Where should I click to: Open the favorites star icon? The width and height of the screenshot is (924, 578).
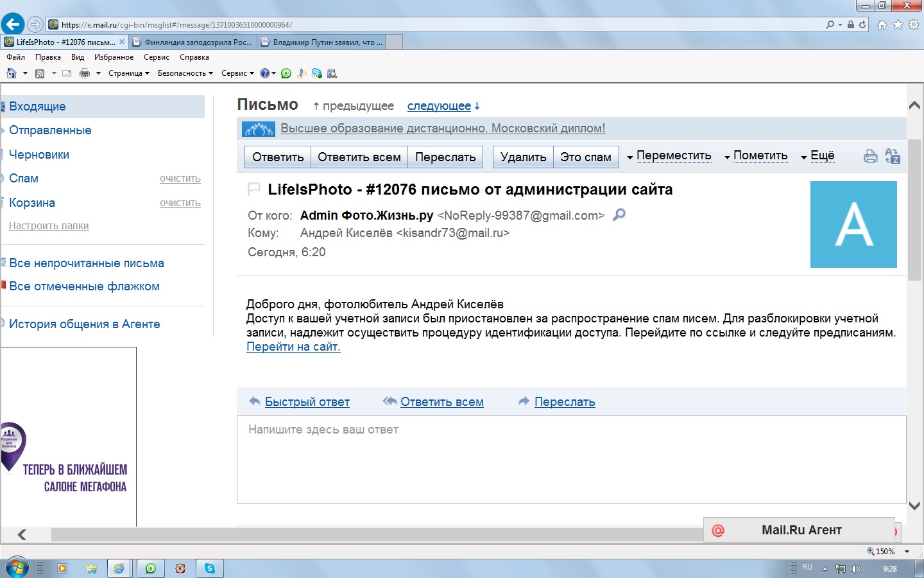click(x=898, y=24)
